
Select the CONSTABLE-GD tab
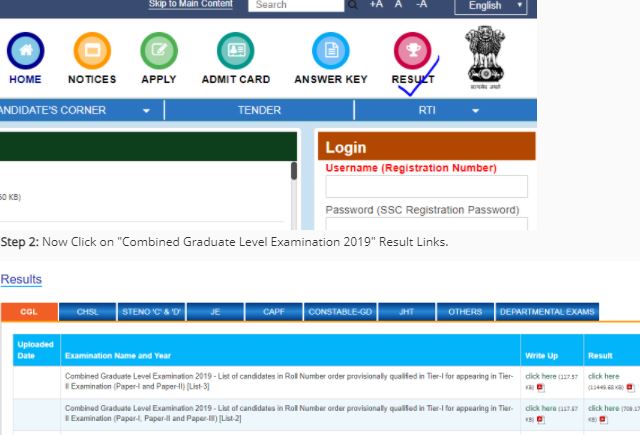pyautogui.click(x=340, y=312)
